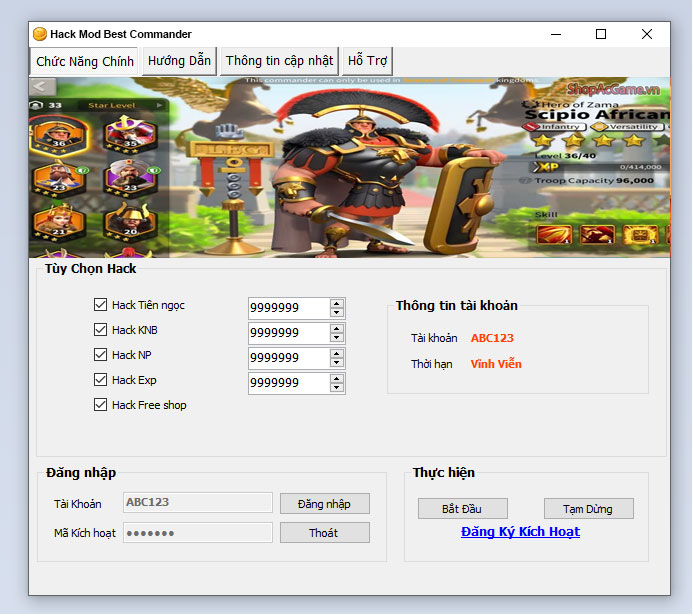
Task: Click the first skill icon under Skill
Action: [x=554, y=235]
